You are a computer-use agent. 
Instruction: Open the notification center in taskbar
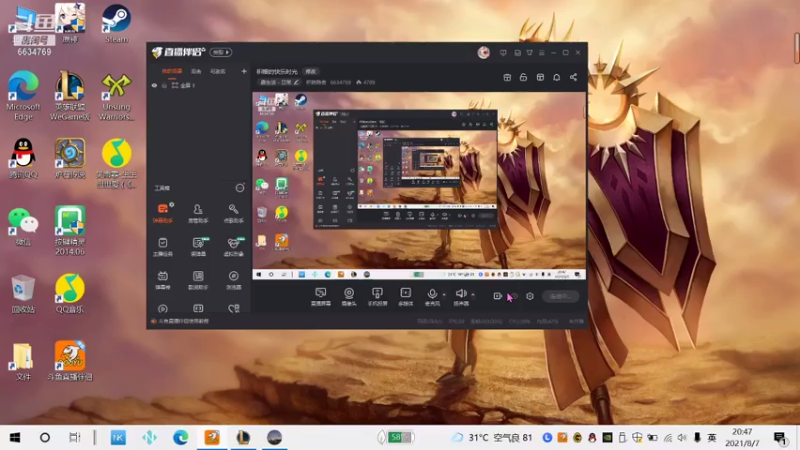point(780,438)
